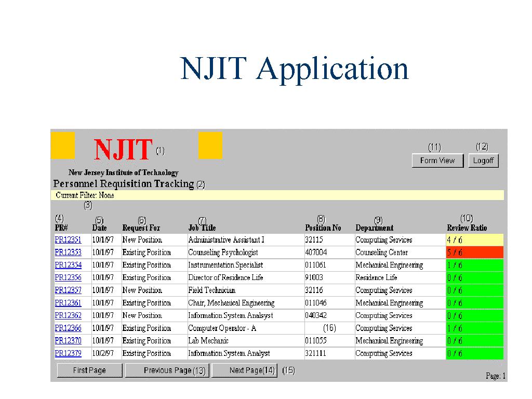This screenshot has width=532, height=399.
Task: Click job title Computer Operator - A
Action: point(222,328)
